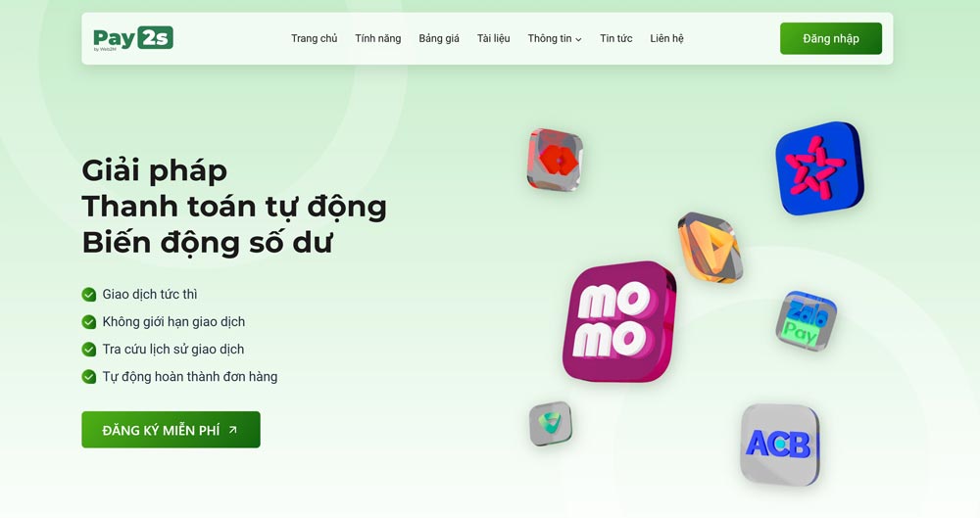Click the ZaloPay icon
The width and height of the screenshot is (980, 518).
(805, 320)
